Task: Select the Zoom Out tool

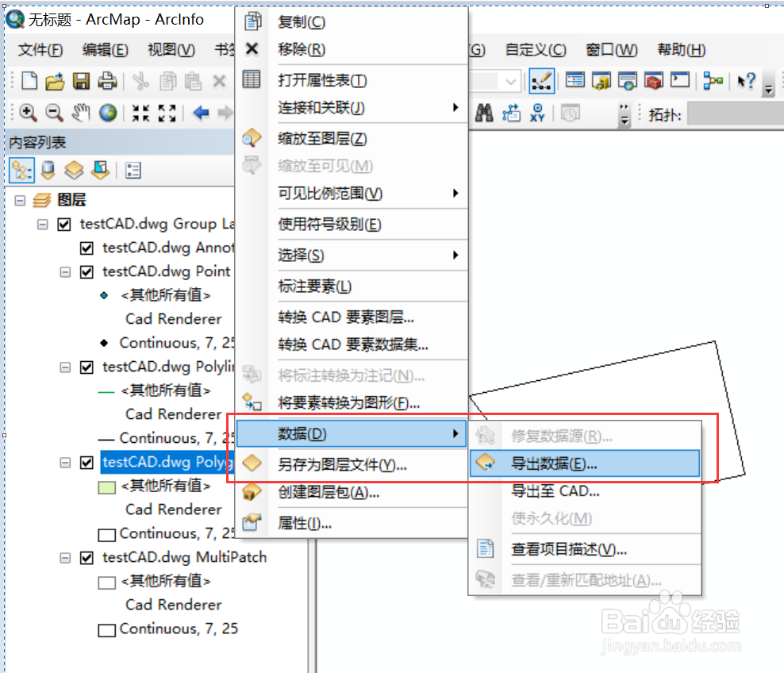Action: [x=54, y=113]
